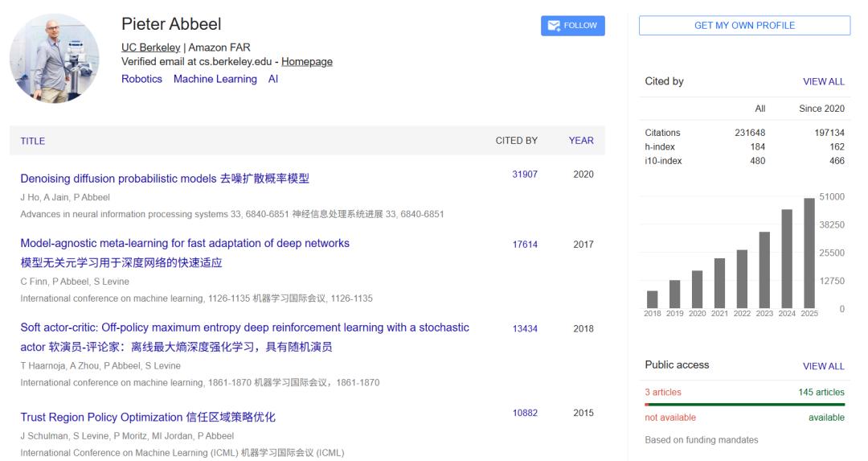Click the envelope icon on Follow button
Image resolution: width=868 pixels, height=461 pixels.
click(554, 26)
